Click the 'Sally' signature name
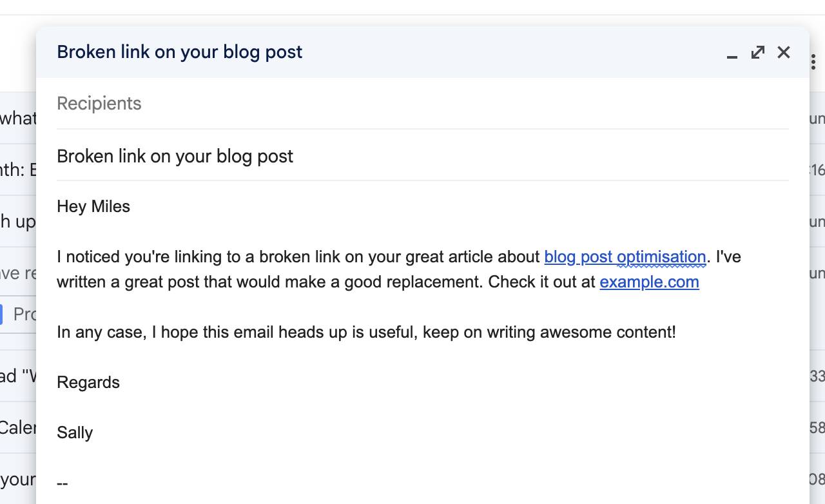825x504 pixels. pyautogui.click(x=75, y=432)
